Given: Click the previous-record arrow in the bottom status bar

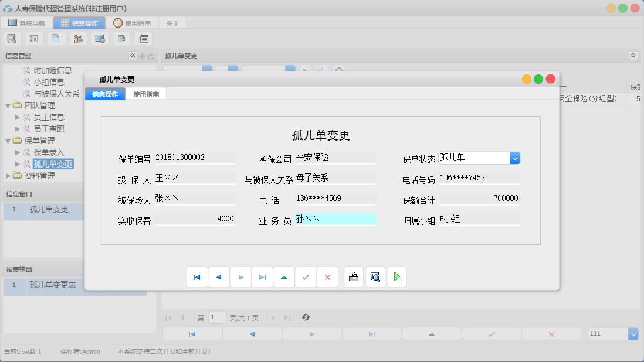Looking at the screenshot, I should pyautogui.click(x=252, y=333).
